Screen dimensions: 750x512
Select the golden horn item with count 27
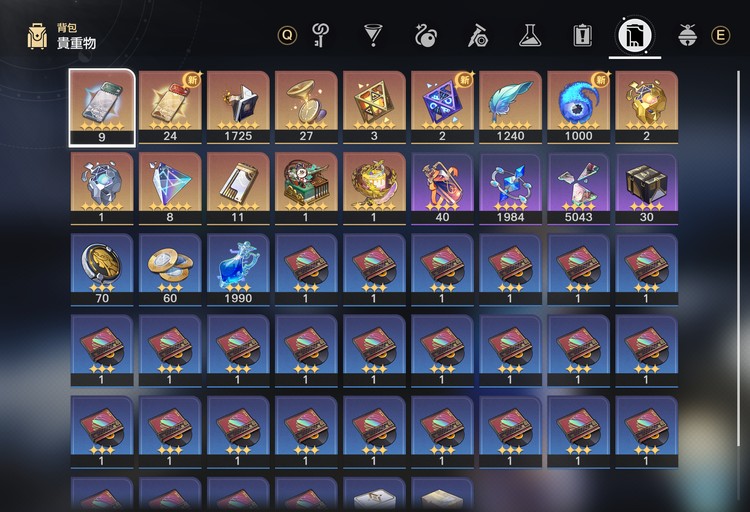point(306,107)
